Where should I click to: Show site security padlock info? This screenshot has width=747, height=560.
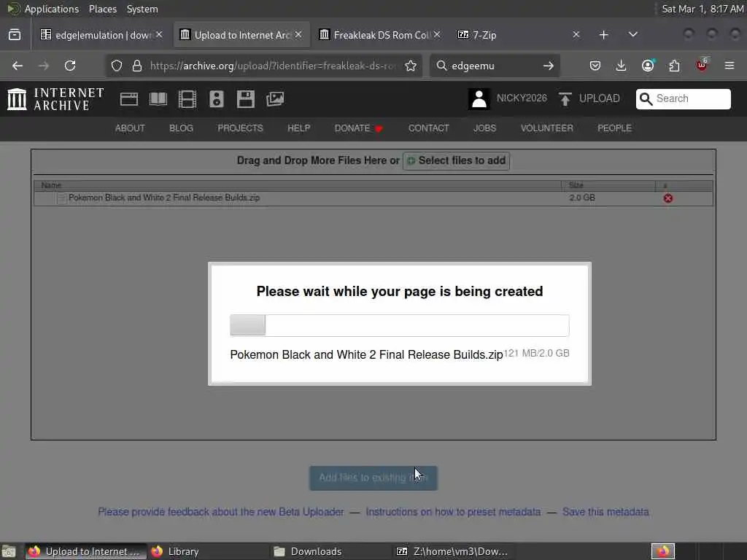(137, 66)
